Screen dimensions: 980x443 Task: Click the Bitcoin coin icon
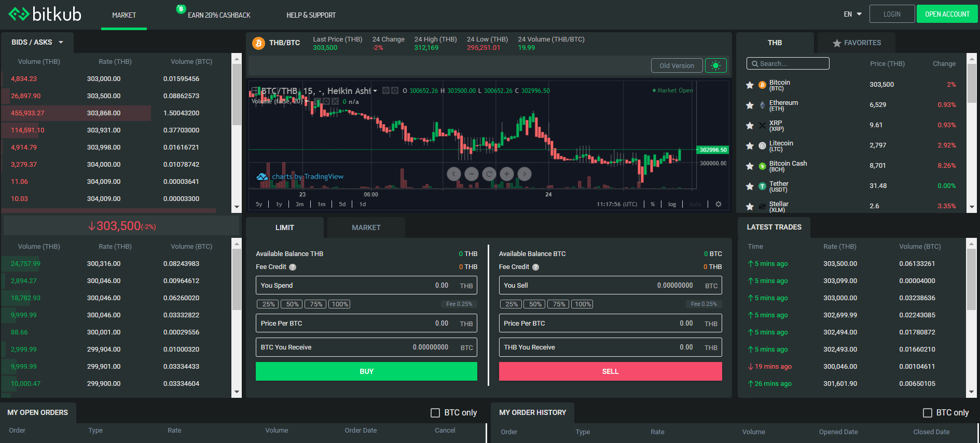(x=762, y=85)
